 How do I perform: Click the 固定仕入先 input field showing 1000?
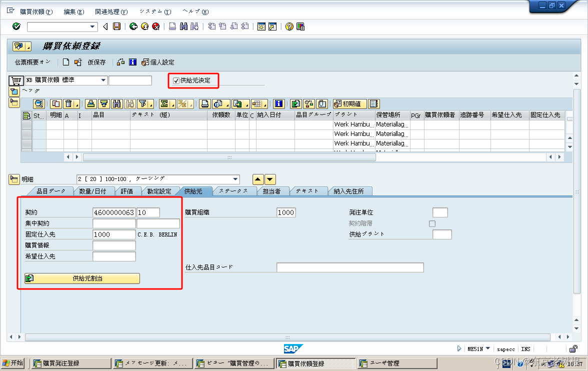[x=114, y=234]
